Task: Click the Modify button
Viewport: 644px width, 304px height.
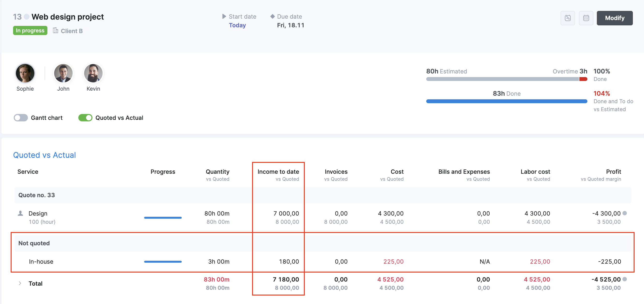Action: 614,18
